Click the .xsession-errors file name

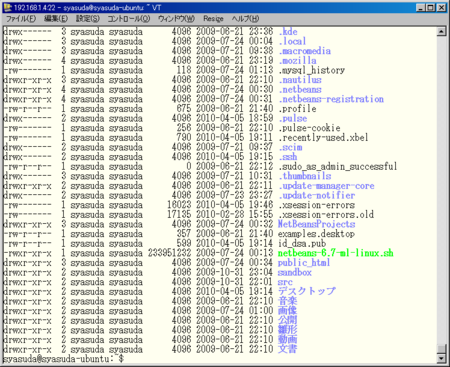point(317,205)
